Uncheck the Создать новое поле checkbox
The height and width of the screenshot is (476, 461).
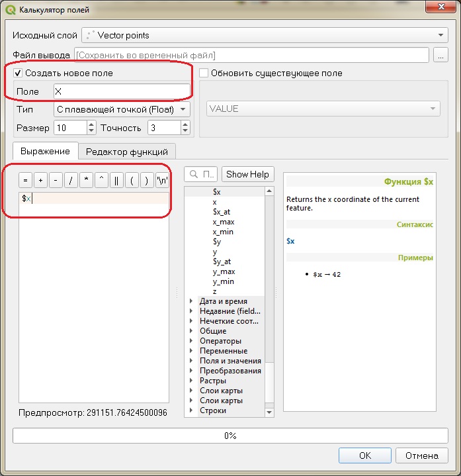pyautogui.click(x=18, y=73)
